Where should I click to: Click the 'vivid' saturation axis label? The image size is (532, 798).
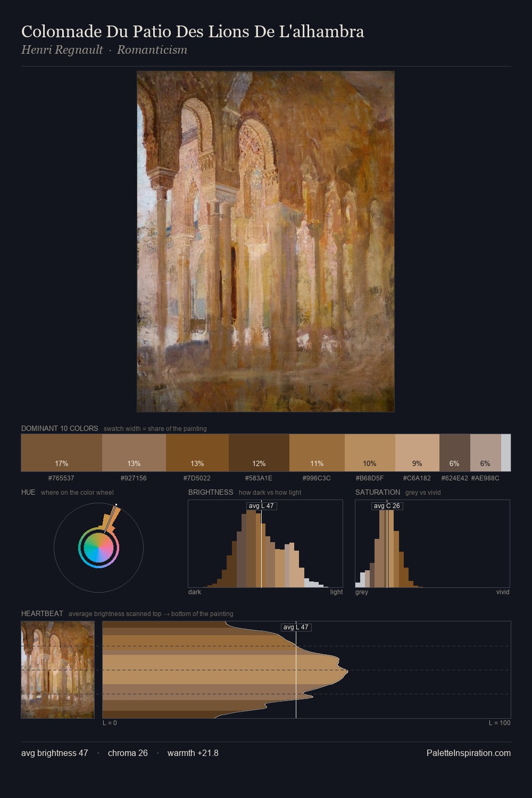503,592
